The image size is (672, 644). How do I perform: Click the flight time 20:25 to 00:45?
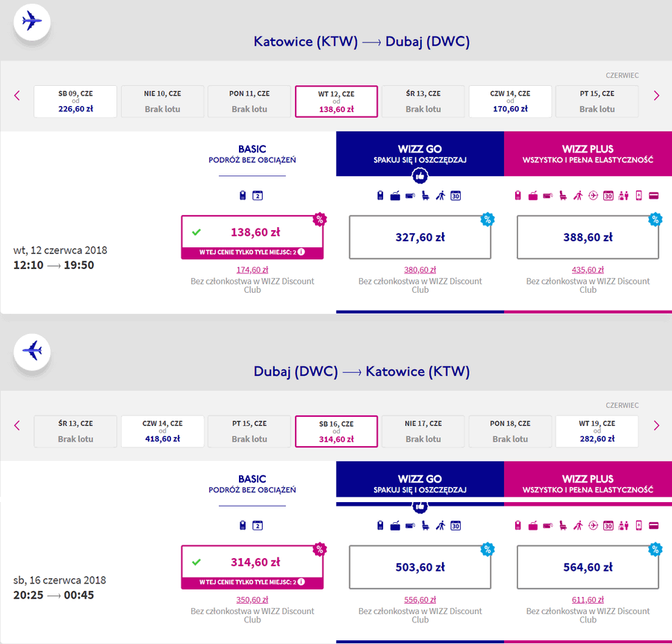pyautogui.click(x=54, y=595)
